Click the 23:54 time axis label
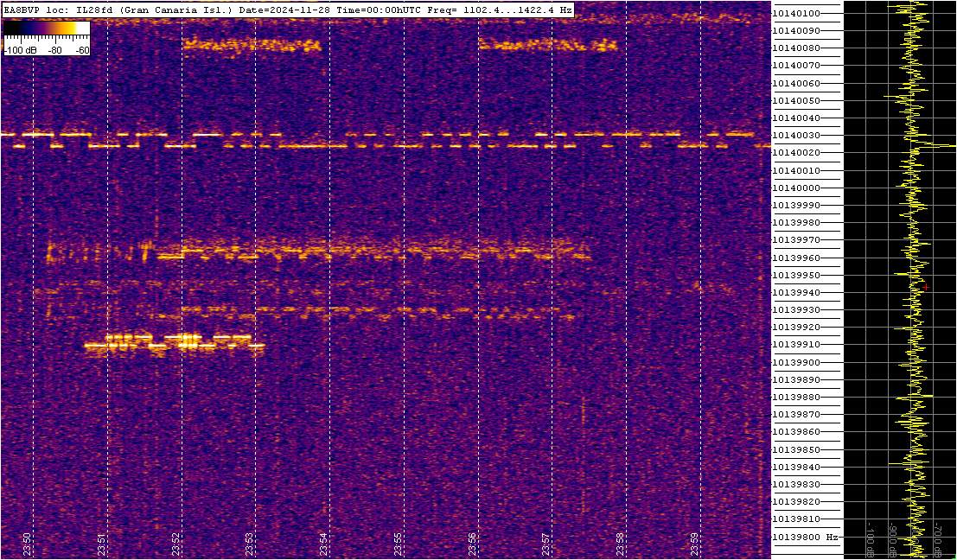This screenshot has height=560, width=957. (324, 544)
